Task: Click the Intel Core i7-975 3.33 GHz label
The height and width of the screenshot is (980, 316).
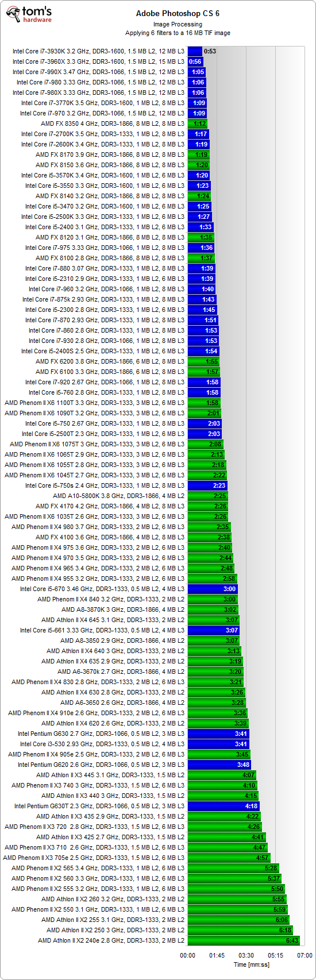Action: tap(105, 248)
